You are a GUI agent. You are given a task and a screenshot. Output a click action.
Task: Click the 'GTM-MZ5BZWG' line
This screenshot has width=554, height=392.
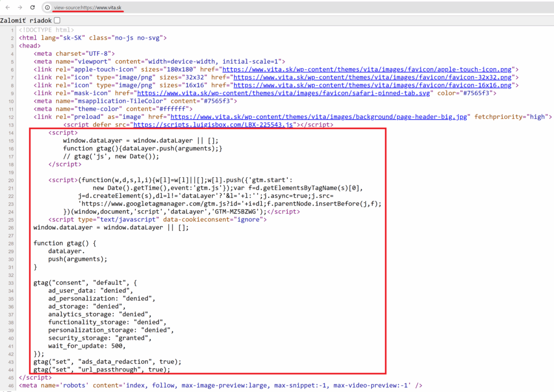pos(182,211)
